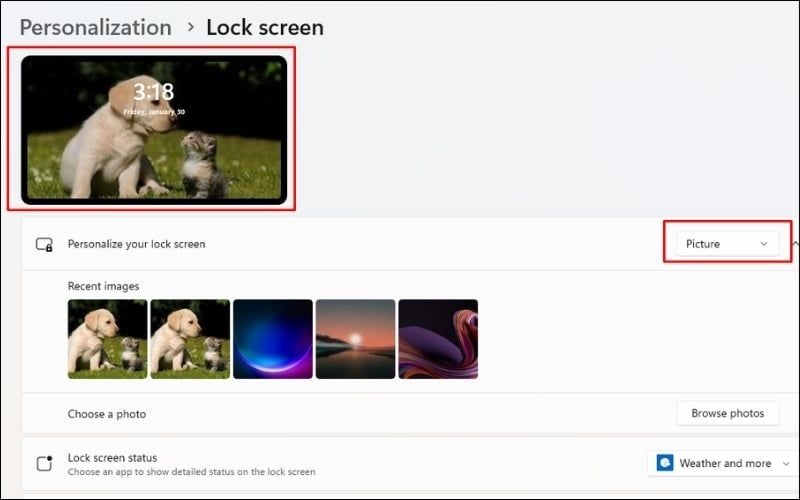Click the large lock screen preview image
This screenshot has width=800, height=500.
coord(154,129)
